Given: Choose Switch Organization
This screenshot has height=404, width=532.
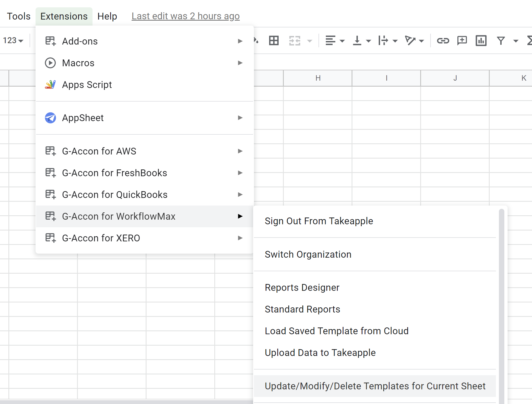Looking at the screenshot, I should tap(375, 254).
